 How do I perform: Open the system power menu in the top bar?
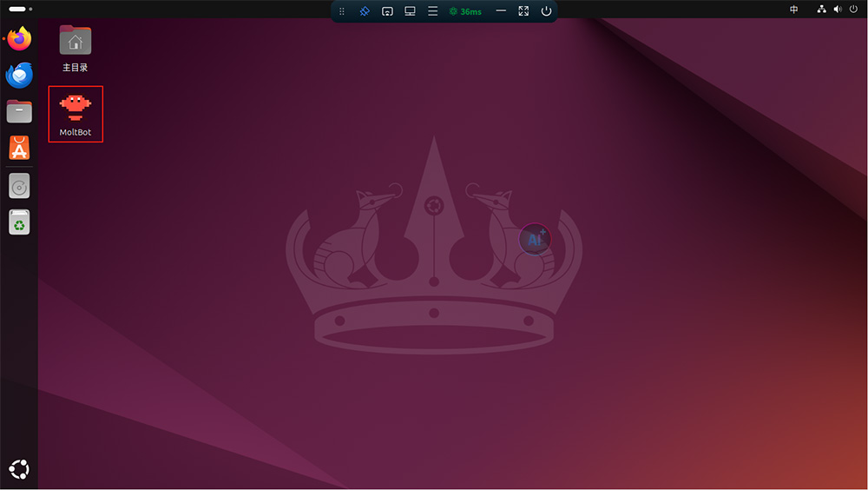[853, 10]
